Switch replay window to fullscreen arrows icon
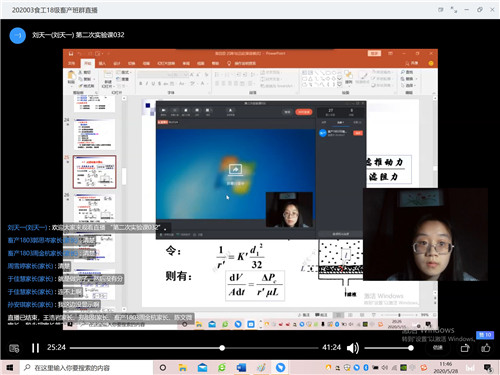 (x=454, y=10)
